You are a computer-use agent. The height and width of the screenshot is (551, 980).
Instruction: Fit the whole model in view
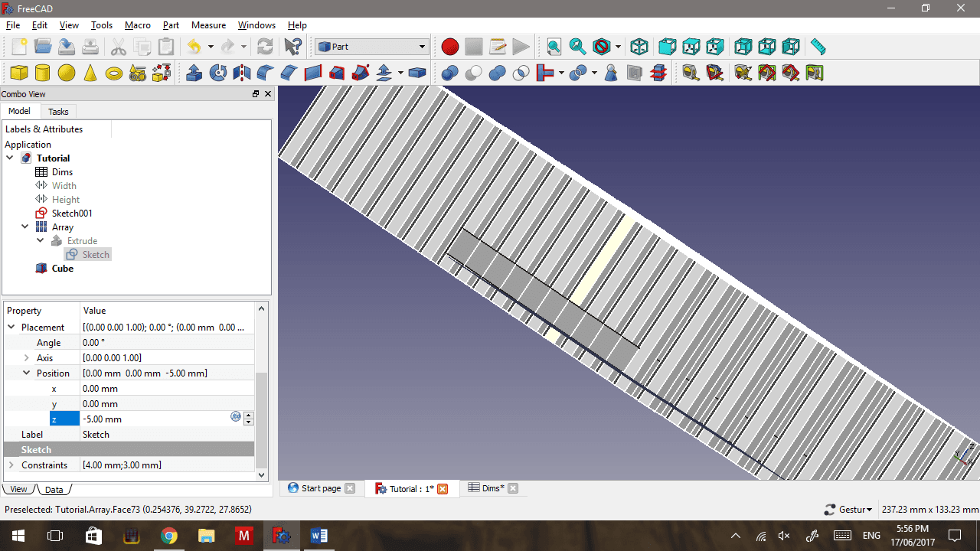point(554,47)
